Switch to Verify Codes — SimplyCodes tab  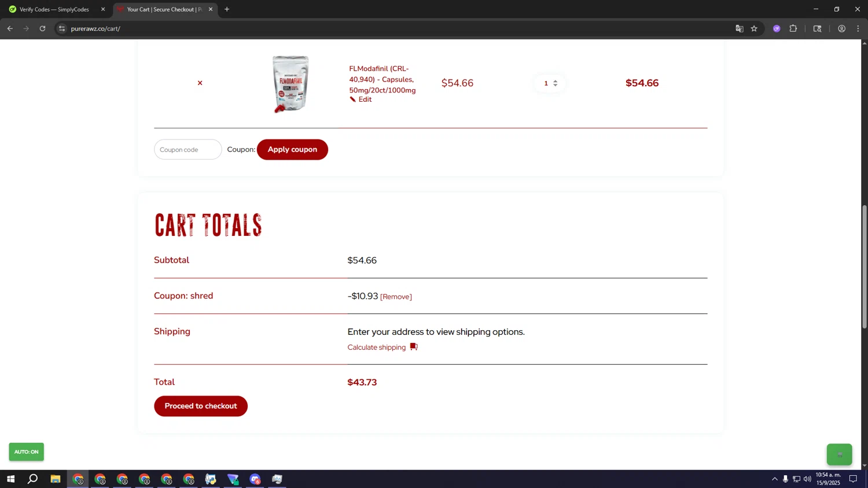point(54,9)
